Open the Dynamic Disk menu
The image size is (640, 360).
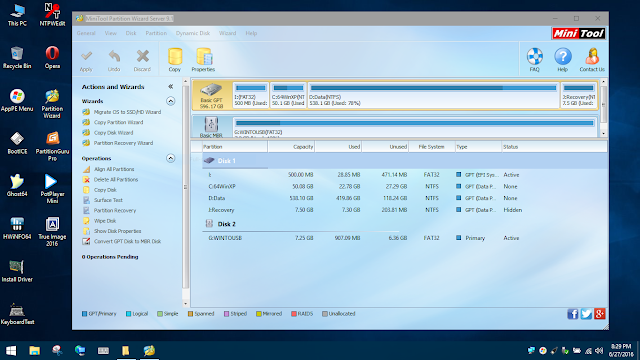[x=193, y=33]
